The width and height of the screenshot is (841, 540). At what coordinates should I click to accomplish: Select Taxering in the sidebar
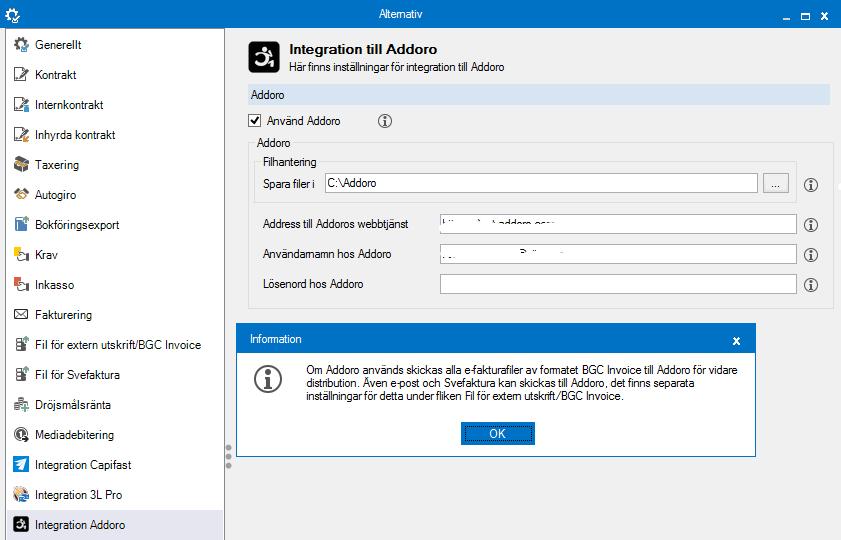57,165
